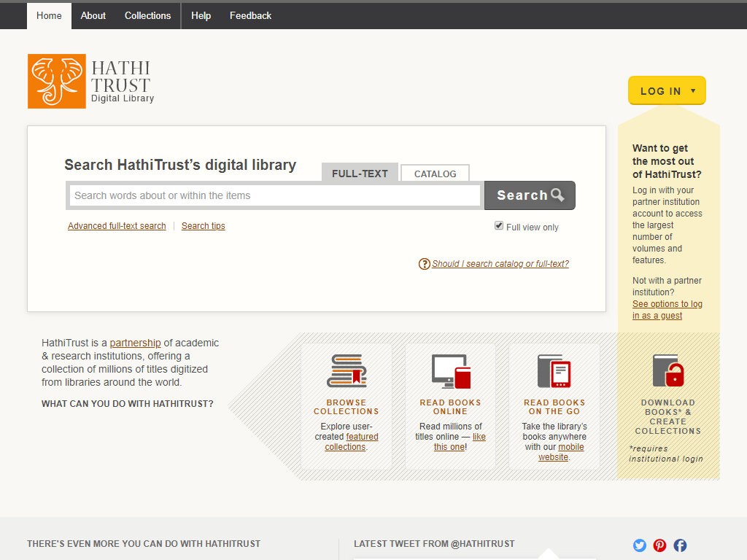This screenshot has height=560, width=747.
Task: Click the Browse Collections books stack icon
Action: point(347,370)
